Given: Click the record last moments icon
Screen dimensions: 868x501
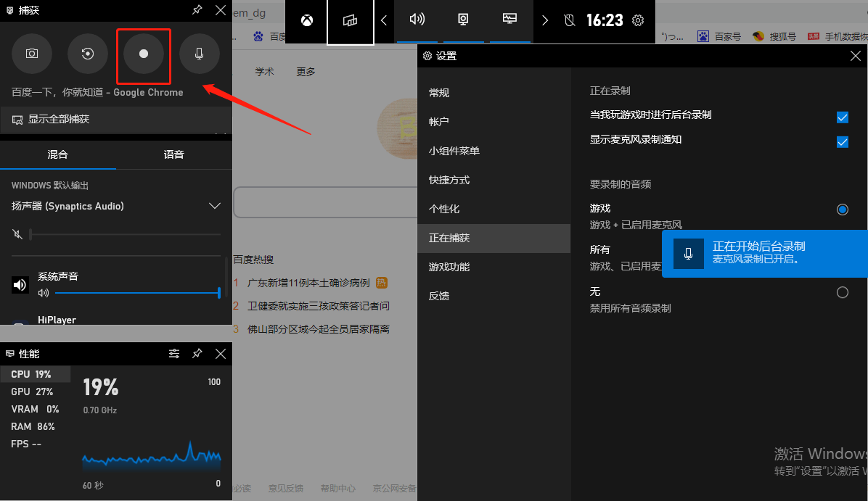Looking at the screenshot, I should (x=88, y=53).
